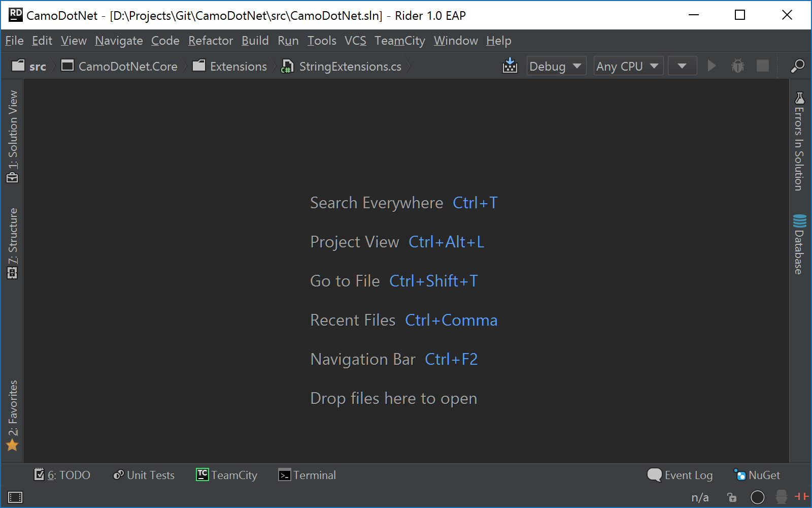The image size is (812, 508).
Task: Click the Search Everywhere Ctrl+T hint
Action: 404,203
